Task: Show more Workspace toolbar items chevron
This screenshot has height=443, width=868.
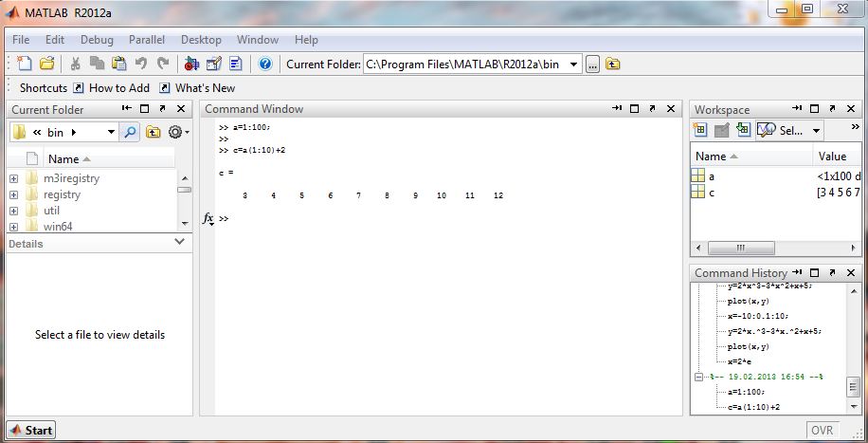Action: tap(855, 127)
